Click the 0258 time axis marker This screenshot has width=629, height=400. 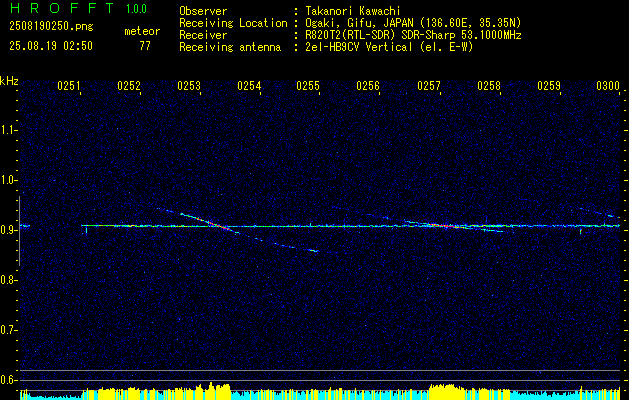(489, 85)
